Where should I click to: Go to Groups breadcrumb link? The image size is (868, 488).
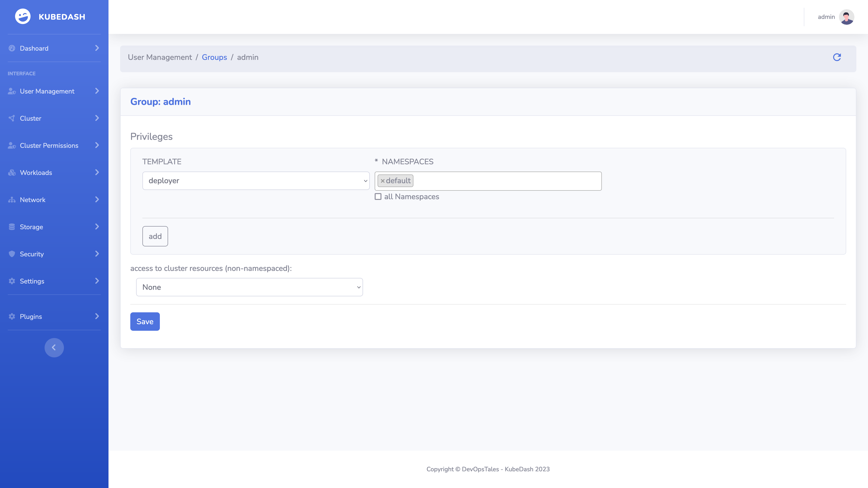click(214, 57)
